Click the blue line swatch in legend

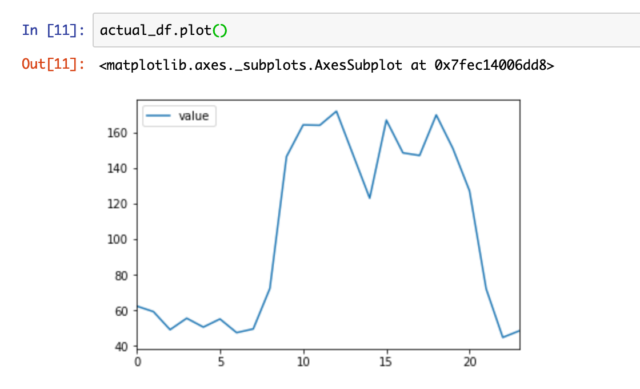click(x=158, y=116)
